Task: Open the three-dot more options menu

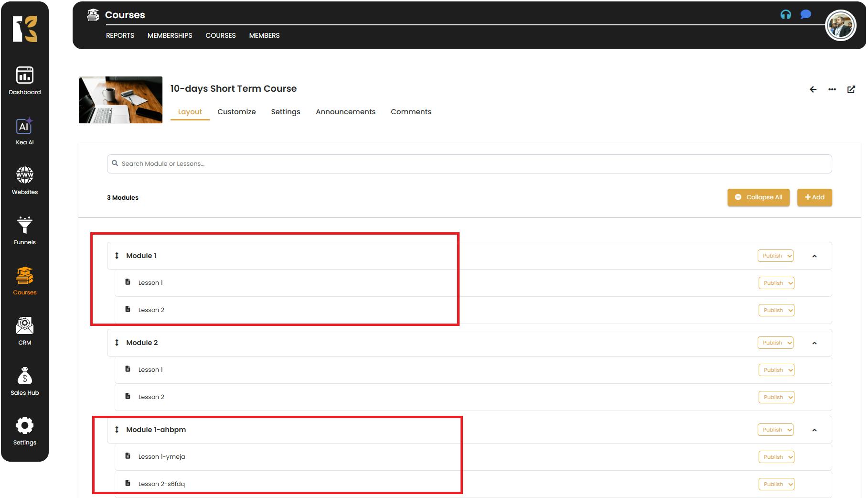Action: tap(832, 89)
